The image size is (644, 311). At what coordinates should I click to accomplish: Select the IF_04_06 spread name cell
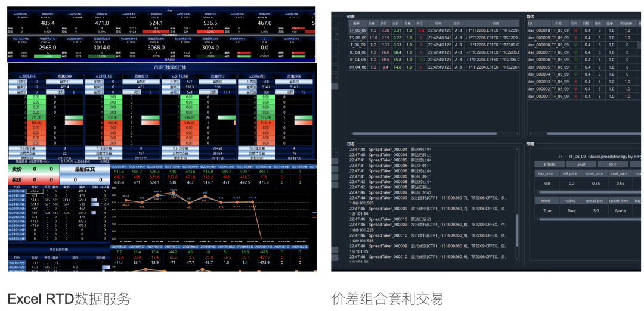tap(358, 60)
